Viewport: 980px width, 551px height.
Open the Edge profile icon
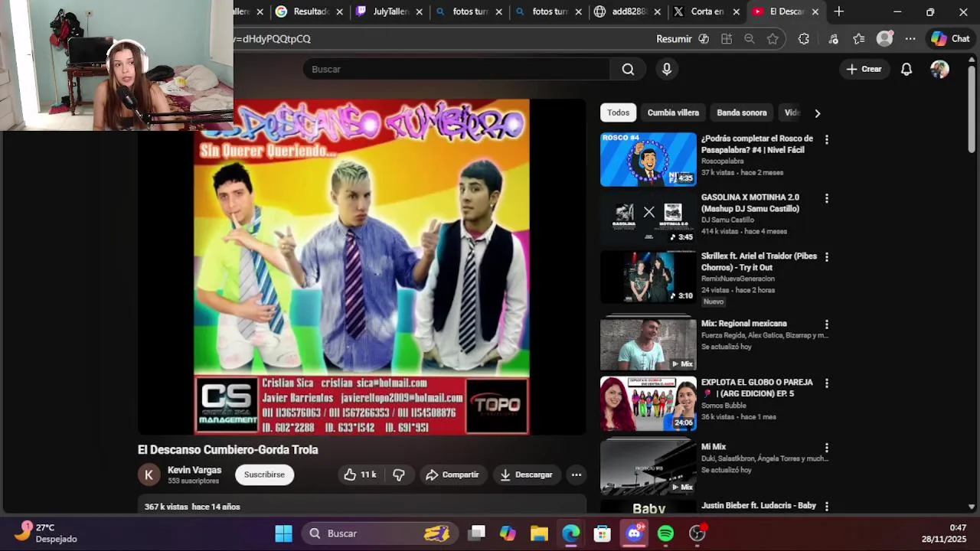point(884,38)
